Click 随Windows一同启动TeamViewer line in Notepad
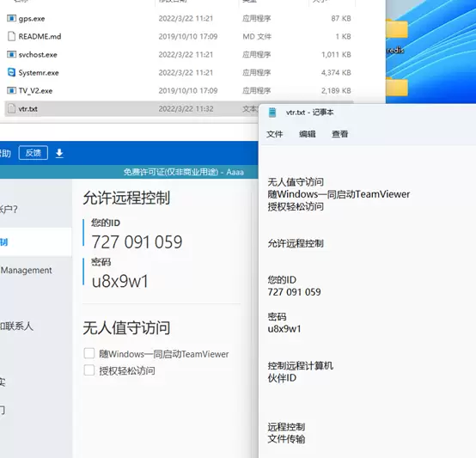The width and height of the screenshot is (476, 458). [x=339, y=194]
